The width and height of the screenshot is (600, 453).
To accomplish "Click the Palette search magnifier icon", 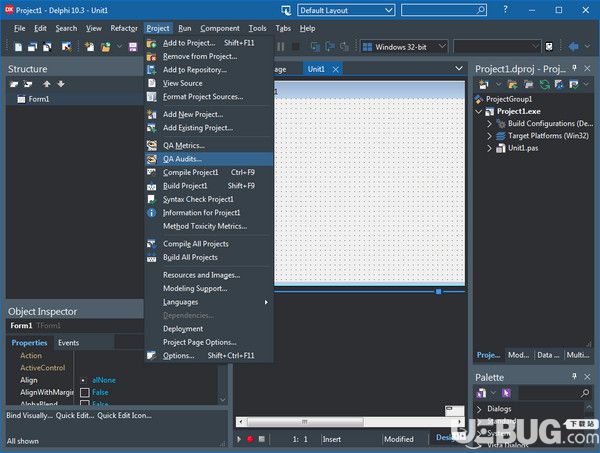I will point(585,393).
